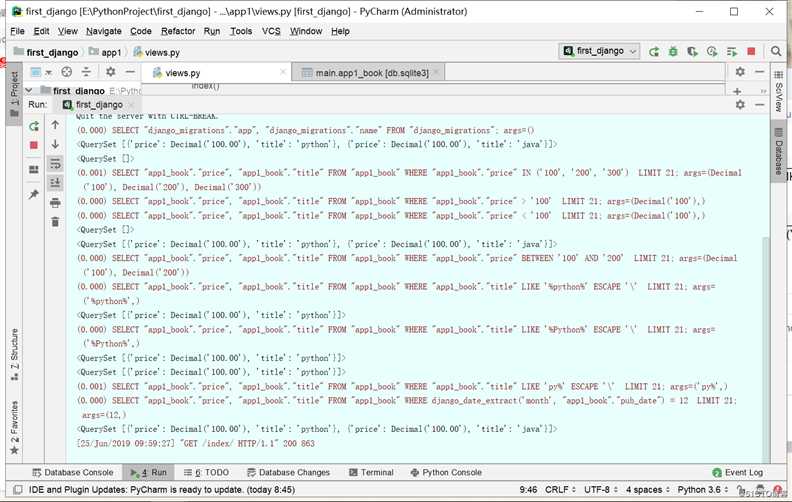The width and height of the screenshot is (792, 502).
Task: Open Run panel settings gear
Action: tap(740, 105)
